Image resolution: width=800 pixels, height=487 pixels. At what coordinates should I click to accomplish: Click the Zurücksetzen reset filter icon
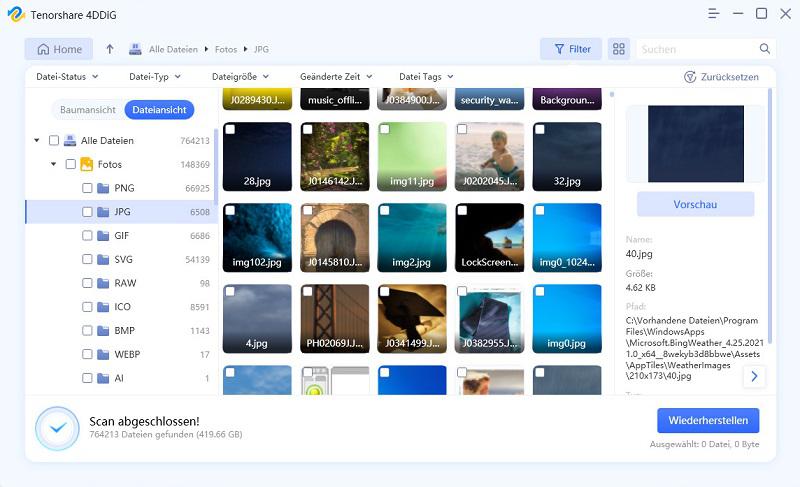(690, 77)
